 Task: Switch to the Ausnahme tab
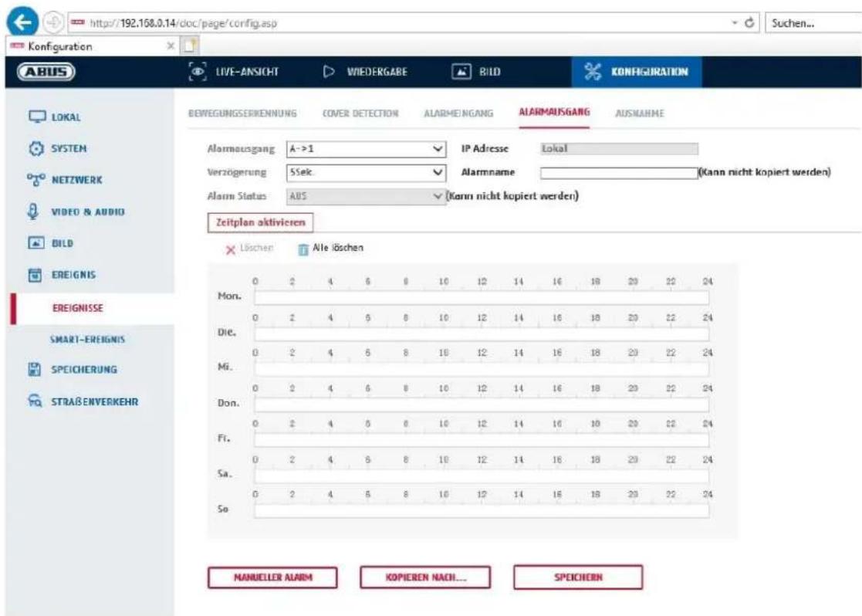point(639,113)
